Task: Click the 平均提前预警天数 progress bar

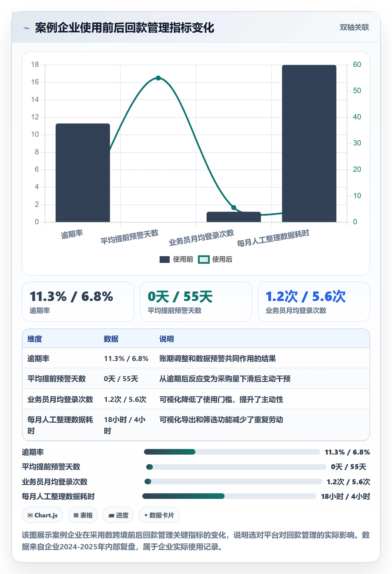Action: 236,467
